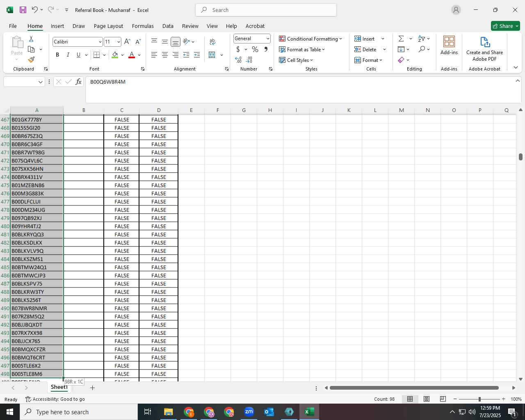Add a new sheet with the plus button
Image resolution: width=525 pixels, height=420 pixels.
coord(92,388)
